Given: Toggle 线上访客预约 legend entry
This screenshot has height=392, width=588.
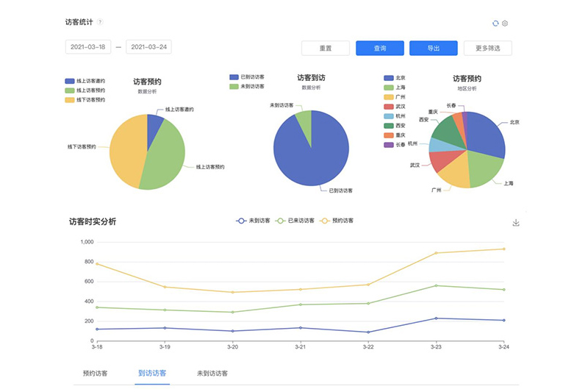Looking at the screenshot, I should tap(85, 90).
